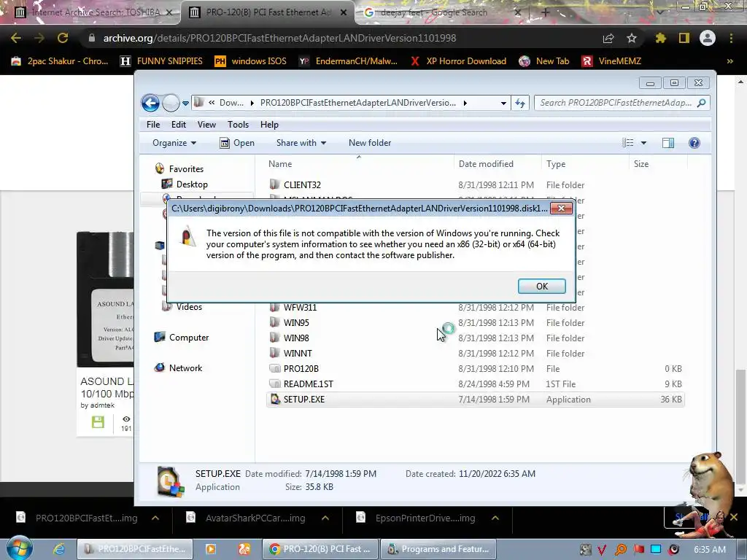Select the SETUP.EXE application file
Image resolution: width=747 pixels, height=560 pixels.
pyautogui.click(x=476, y=399)
